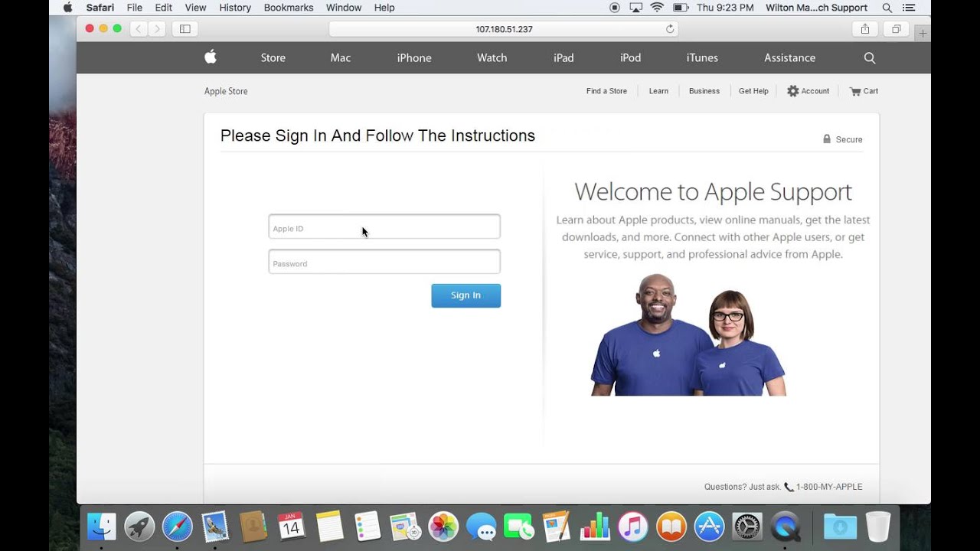
Task: Click the Wi-Fi status icon
Action: point(657,8)
